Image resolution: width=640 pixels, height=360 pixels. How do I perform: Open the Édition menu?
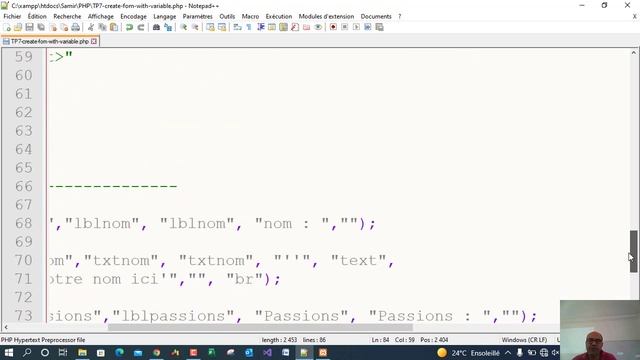[x=37, y=16]
